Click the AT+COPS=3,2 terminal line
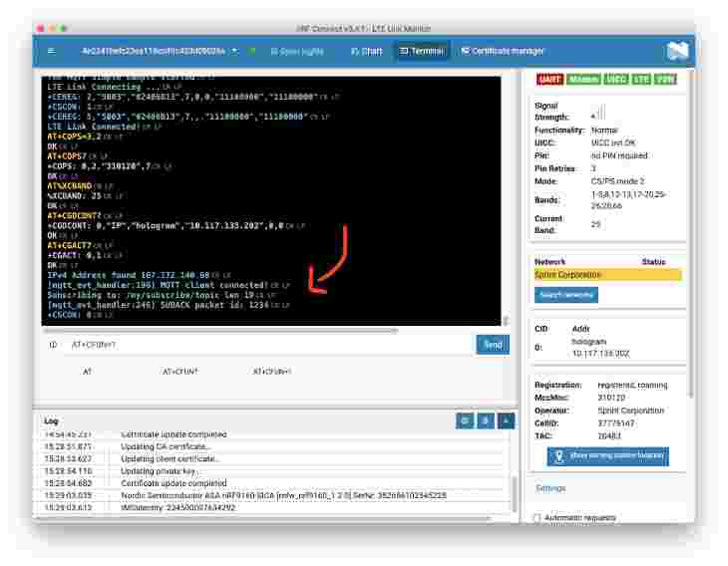 [x=85, y=137]
